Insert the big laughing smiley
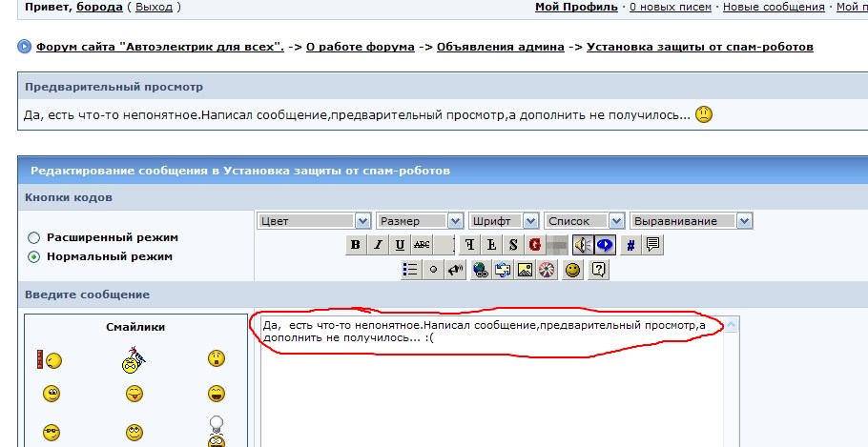 [217, 394]
